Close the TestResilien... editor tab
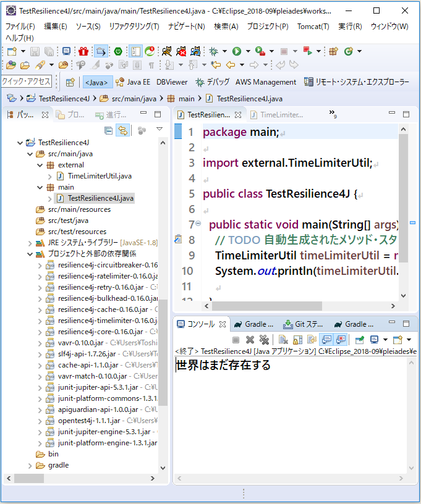The image size is (421, 504). pos(238,115)
